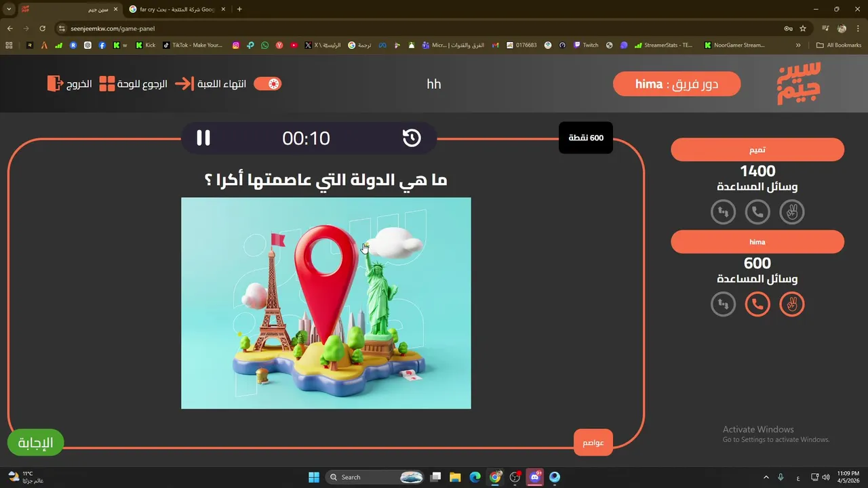Go back to the board via الرجوع للوحة
This screenshot has width=868, height=488.
(x=133, y=84)
